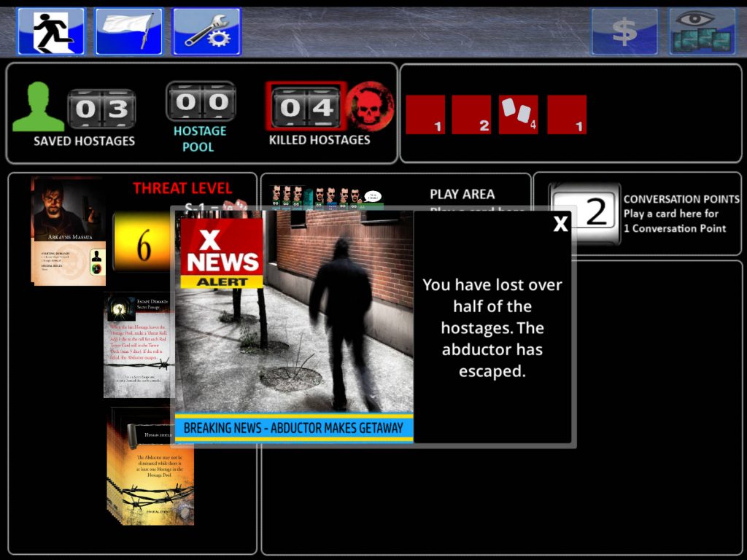Click the running man exit icon

(51, 31)
